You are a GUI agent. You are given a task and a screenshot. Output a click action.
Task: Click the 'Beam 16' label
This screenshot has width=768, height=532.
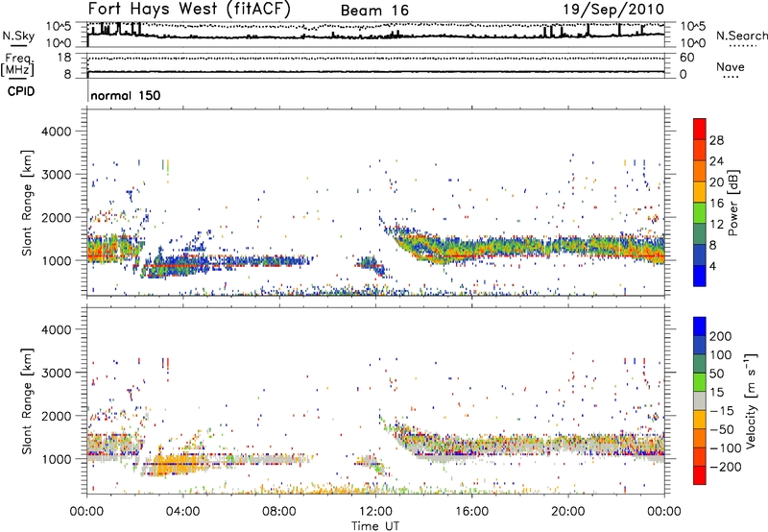tap(374, 11)
